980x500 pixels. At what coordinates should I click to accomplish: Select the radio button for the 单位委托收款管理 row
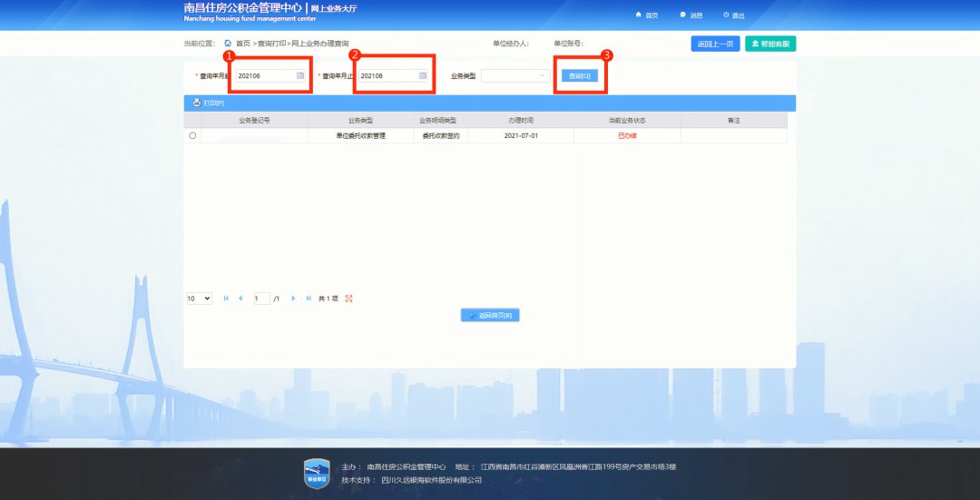[x=192, y=136]
